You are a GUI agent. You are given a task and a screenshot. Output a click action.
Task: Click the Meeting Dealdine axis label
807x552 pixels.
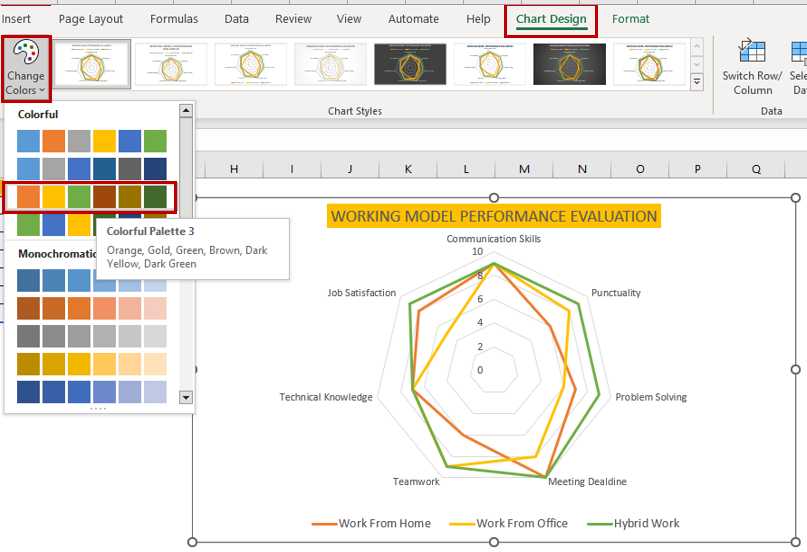click(x=587, y=482)
